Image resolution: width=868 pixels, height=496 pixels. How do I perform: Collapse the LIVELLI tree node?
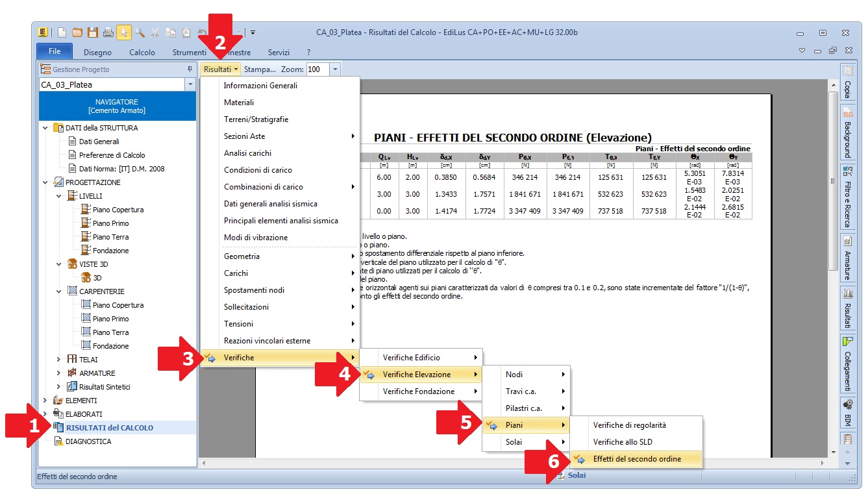click(x=59, y=196)
